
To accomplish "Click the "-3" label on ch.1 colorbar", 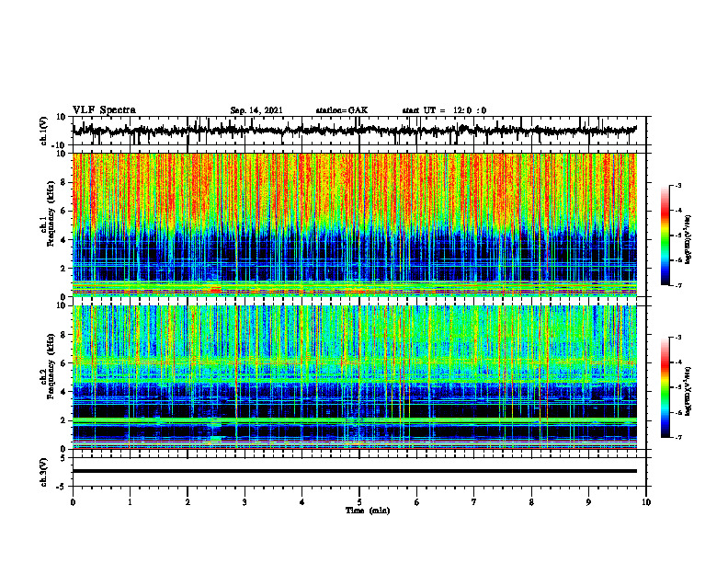I will [x=678, y=185].
